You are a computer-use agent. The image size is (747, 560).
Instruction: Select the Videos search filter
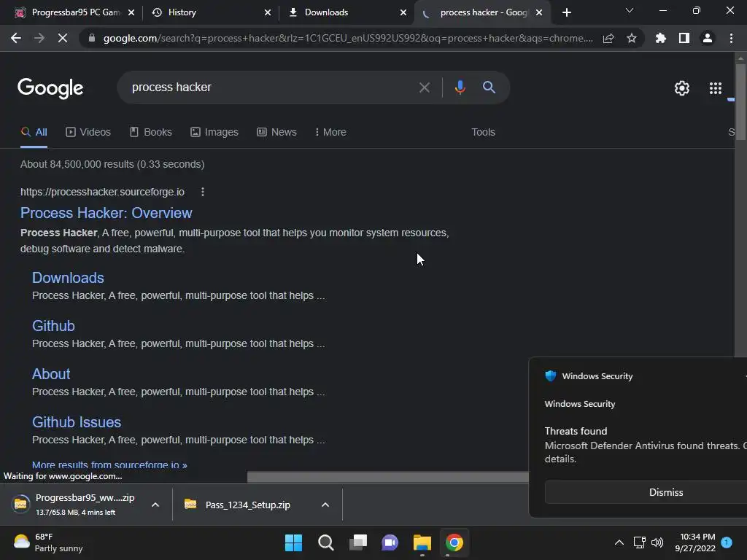pyautogui.click(x=88, y=132)
